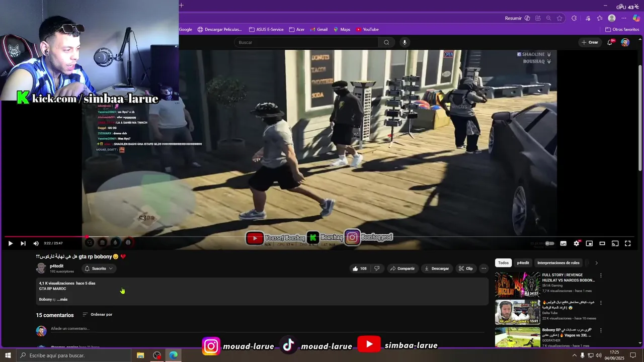Add page to favorites with star

coord(559,18)
